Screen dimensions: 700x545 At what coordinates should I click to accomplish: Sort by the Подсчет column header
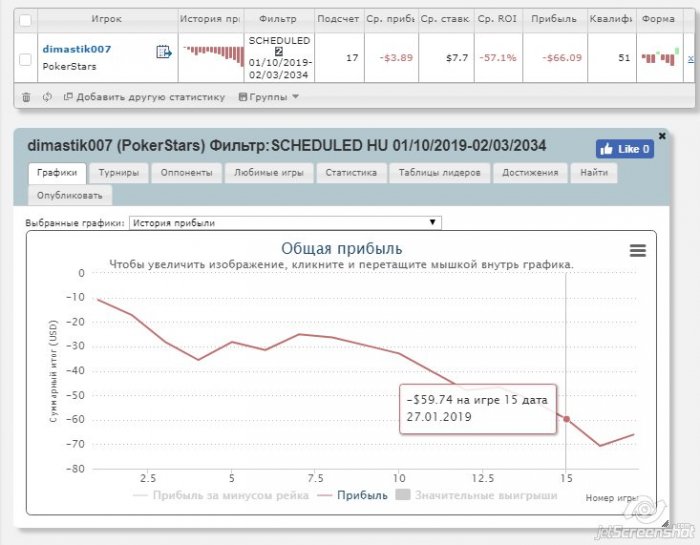[x=338, y=19]
